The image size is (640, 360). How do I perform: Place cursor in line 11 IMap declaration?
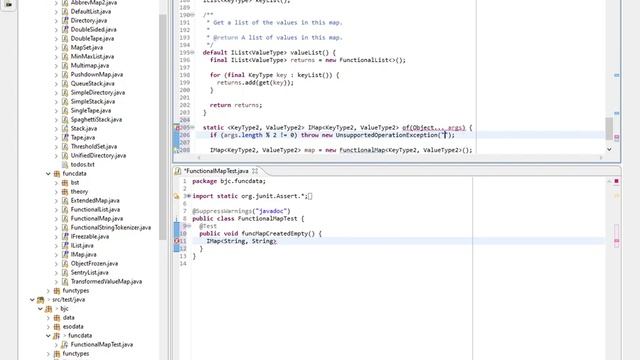point(241,241)
